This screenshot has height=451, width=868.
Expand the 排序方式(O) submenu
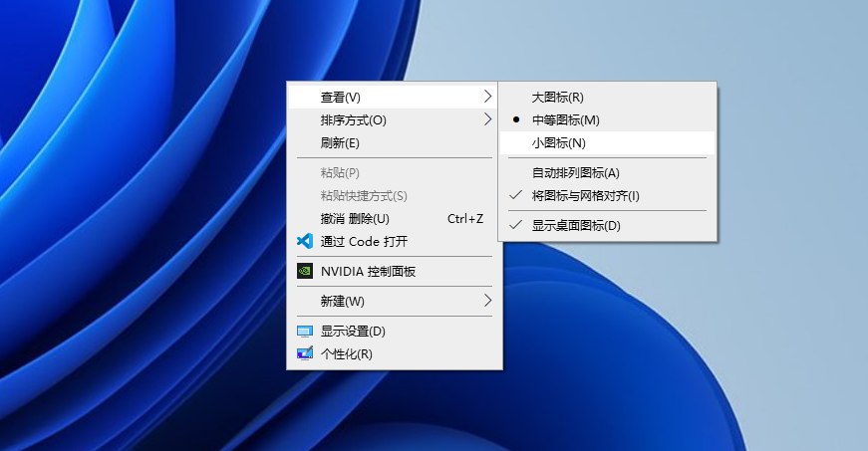(395, 119)
